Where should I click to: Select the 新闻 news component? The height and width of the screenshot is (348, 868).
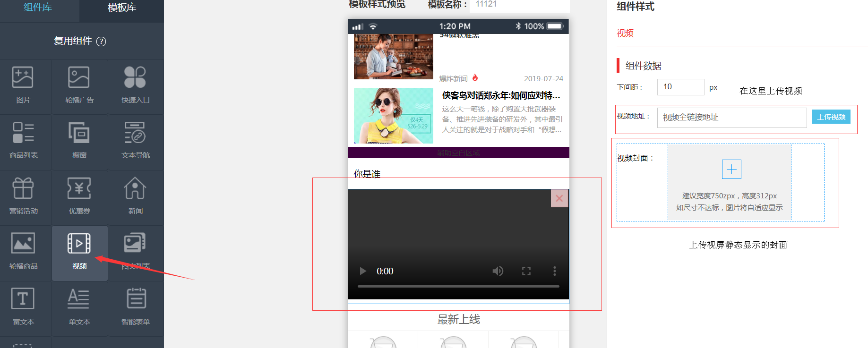pyautogui.click(x=135, y=196)
